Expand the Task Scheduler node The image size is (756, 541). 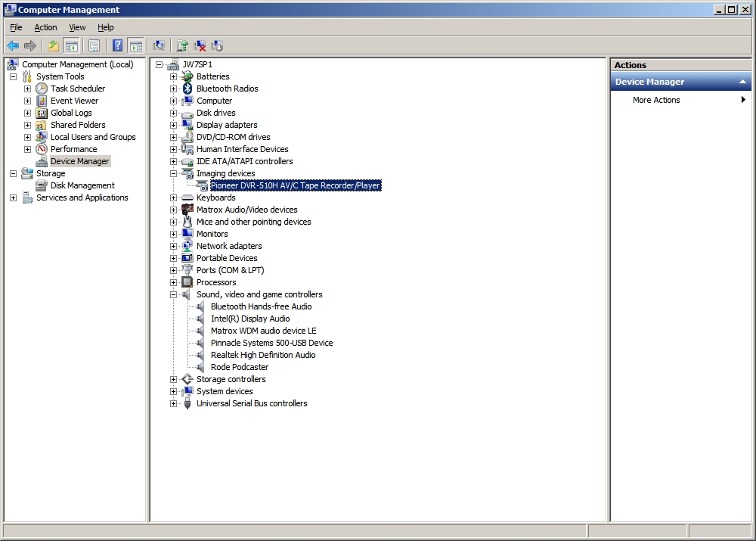click(x=28, y=89)
